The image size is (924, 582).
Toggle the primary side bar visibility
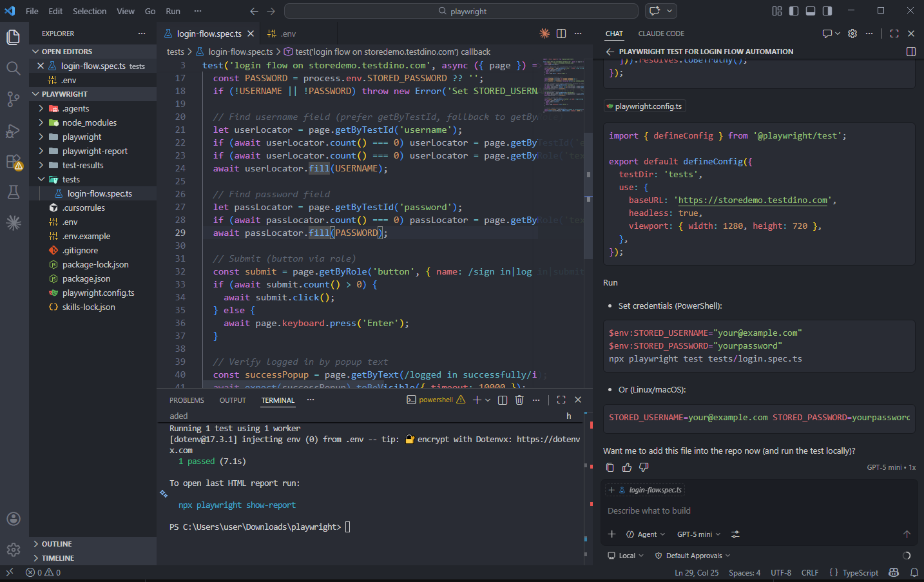(x=794, y=11)
